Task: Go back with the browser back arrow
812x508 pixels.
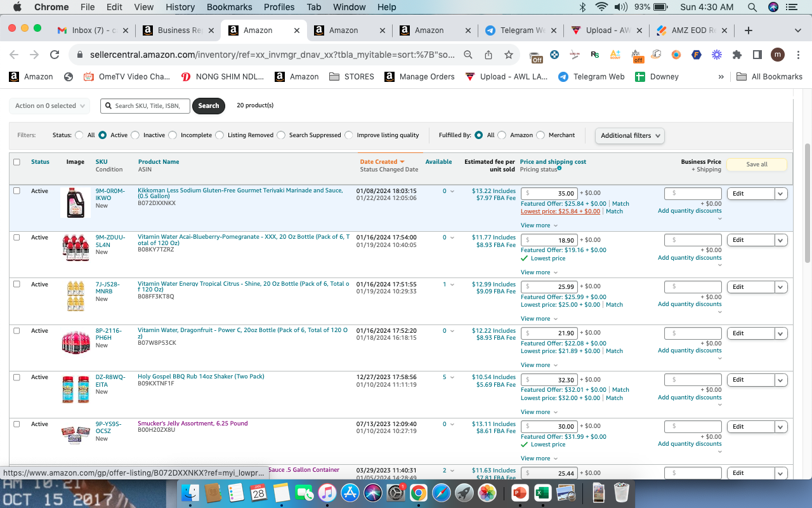Action: [x=14, y=55]
